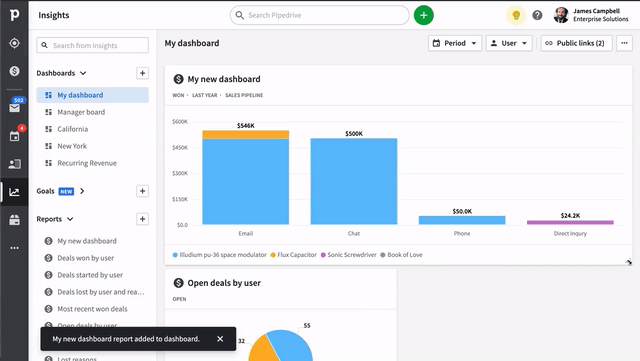640x361 pixels.
Task: Open Deals via the dollar sidebar icon
Action: 14,71
